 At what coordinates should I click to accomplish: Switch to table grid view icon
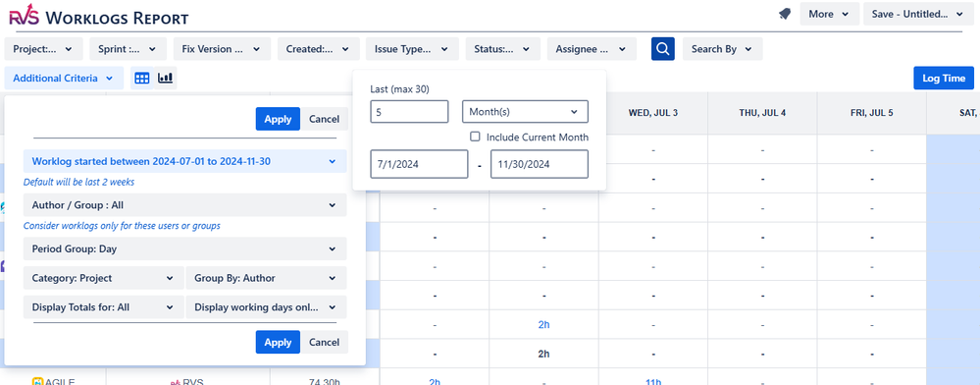[x=142, y=79]
